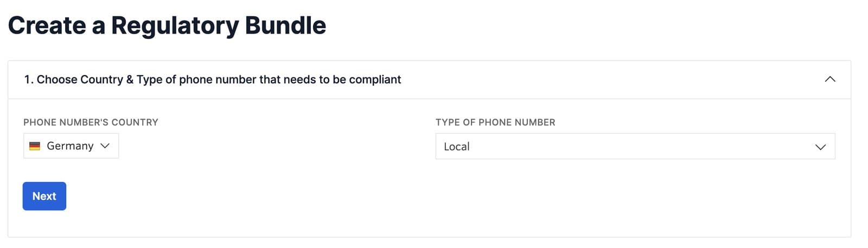Screen dimensions: 868x248
Task: Click the word "Bundle" in the page title
Action: (x=285, y=25)
